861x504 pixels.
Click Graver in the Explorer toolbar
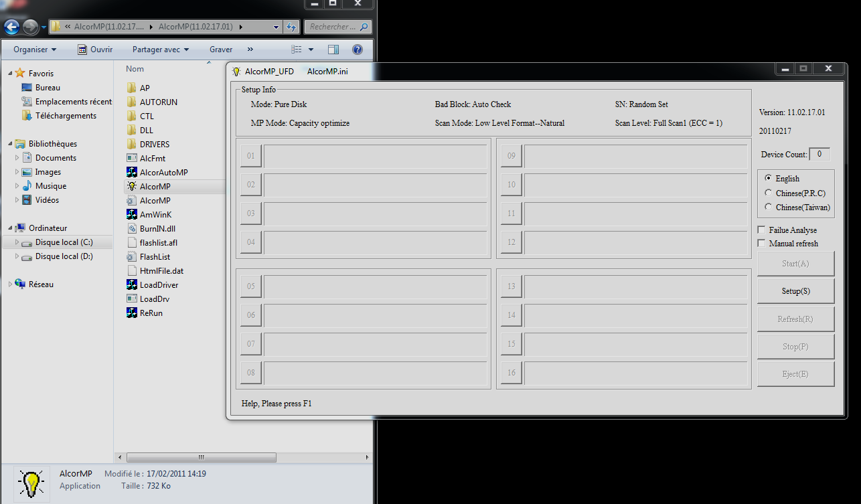(221, 50)
